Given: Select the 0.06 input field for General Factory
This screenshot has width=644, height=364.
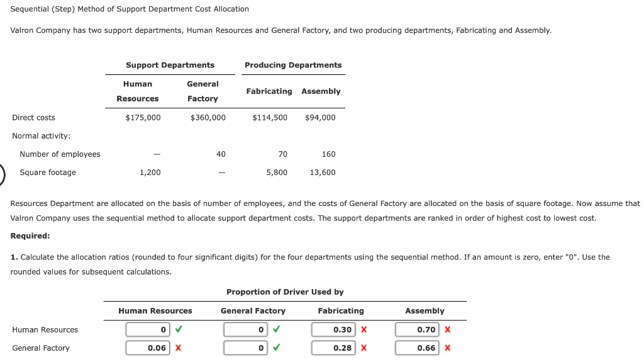Looking at the screenshot, I should 148,348.
